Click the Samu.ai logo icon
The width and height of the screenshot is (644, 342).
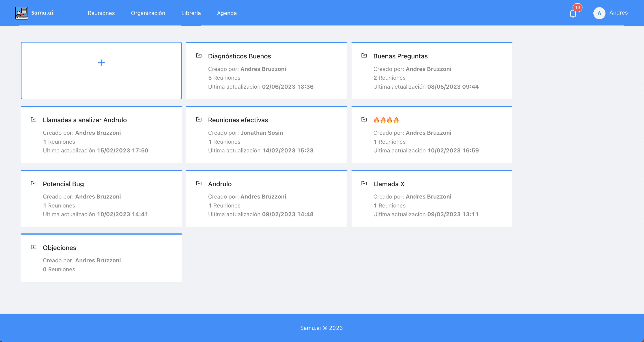coord(21,13)
